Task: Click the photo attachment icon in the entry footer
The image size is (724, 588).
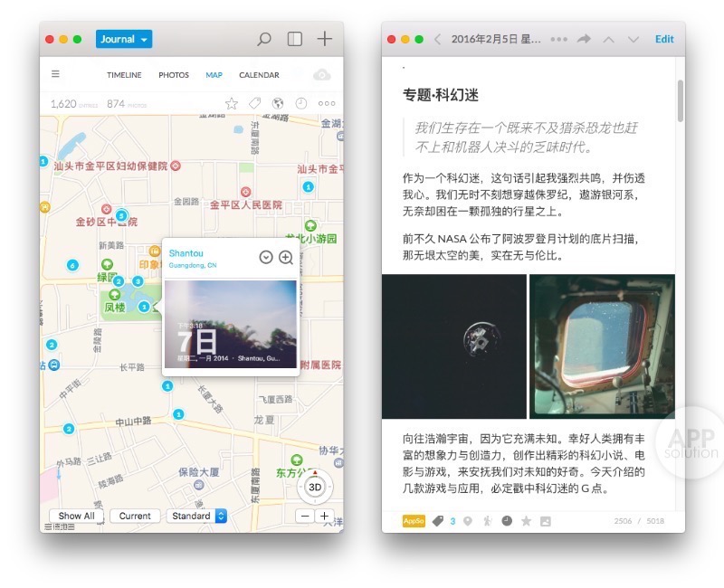Action: click(545, 521)
